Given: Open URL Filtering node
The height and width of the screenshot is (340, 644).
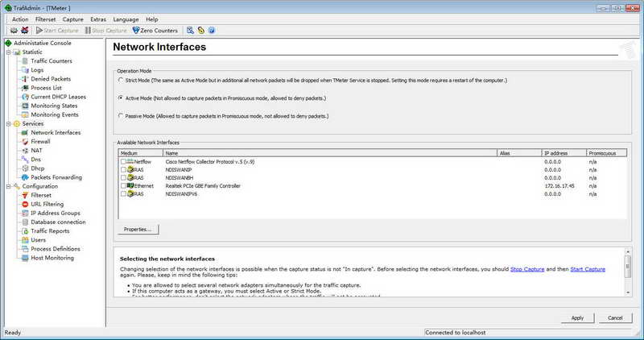Looking at the screenshot, I should click(x=47, y=205).
